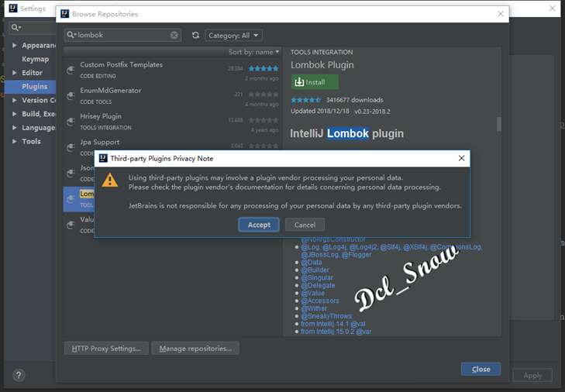This screenshot has width=565, height=392.
Task: Open Manage repositories dialog
Action: 195,349
